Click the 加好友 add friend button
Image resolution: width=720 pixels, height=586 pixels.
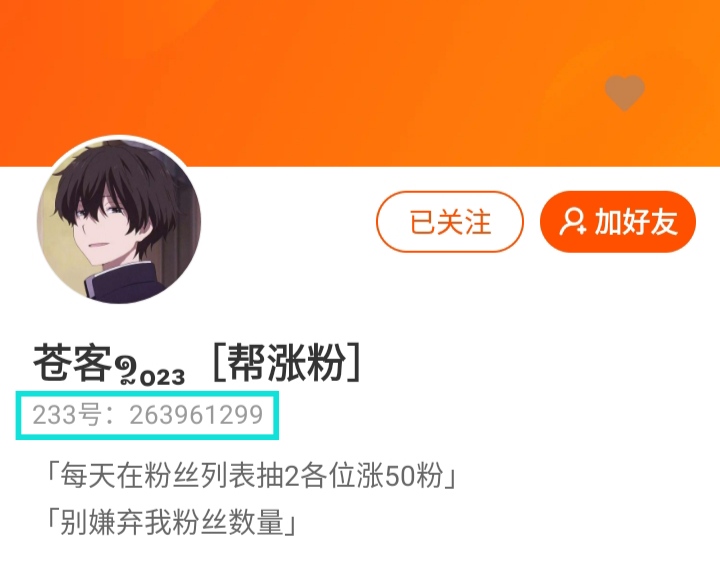pyautogui.click(x=618, y=222)
